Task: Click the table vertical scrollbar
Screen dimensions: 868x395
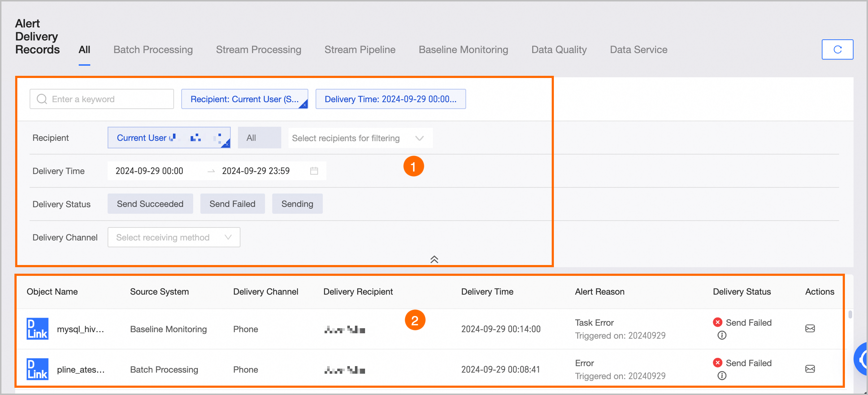Action: click(850, 314)
